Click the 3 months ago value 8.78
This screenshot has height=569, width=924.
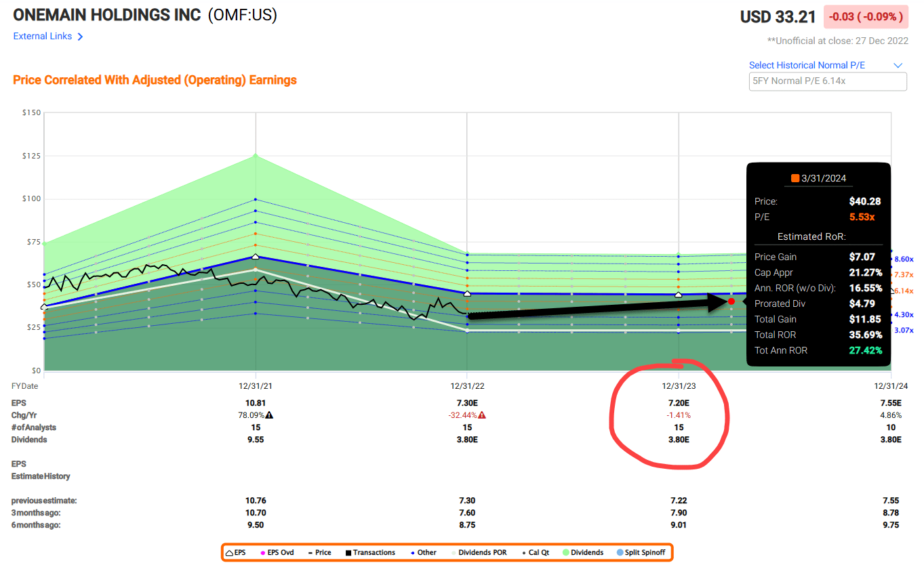pos(891,513)
